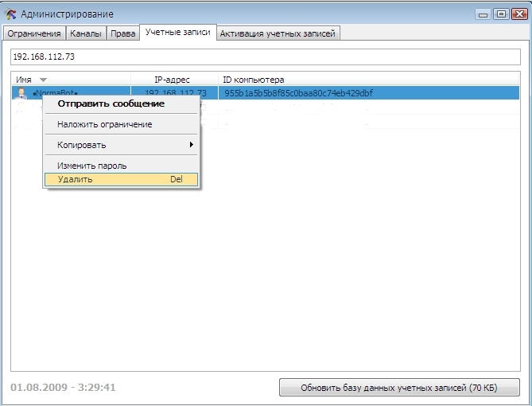
Task: Select Наложить ограничение in context menu
Action: (x=104, y=124)
